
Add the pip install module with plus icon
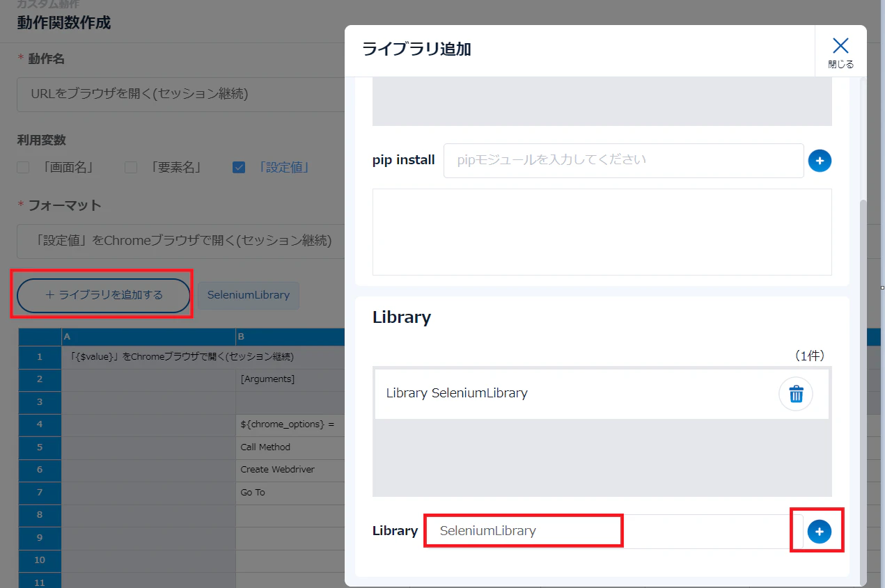(820, 161)
